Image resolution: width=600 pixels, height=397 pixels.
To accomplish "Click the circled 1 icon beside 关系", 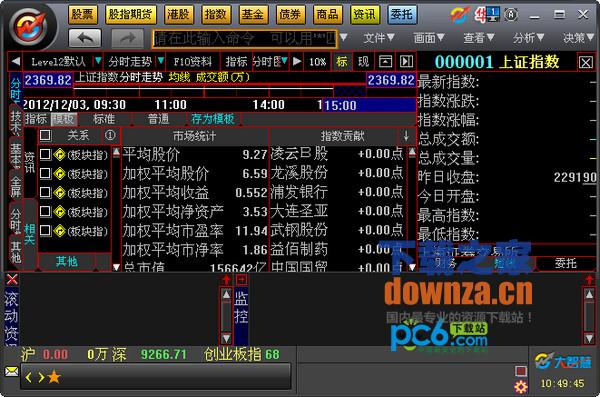I will pos(110,135).
